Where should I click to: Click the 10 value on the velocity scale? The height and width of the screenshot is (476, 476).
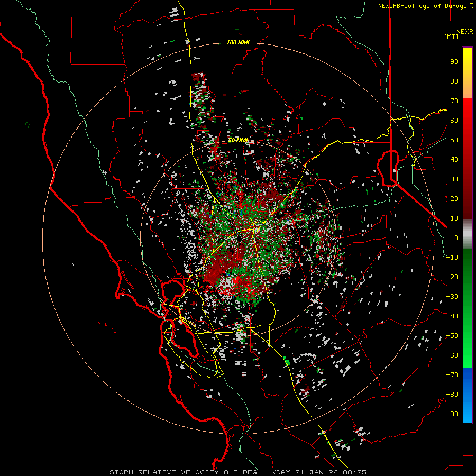pos(454,218)
